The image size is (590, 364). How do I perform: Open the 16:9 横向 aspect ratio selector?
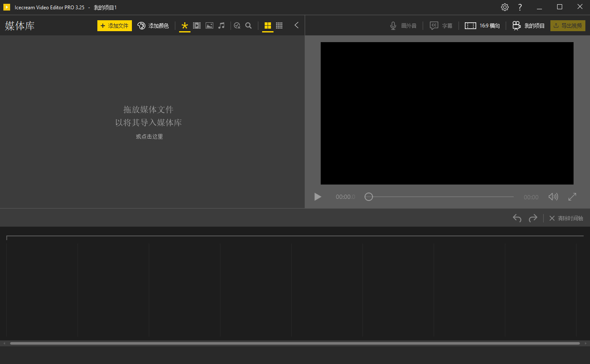(x=482, y=25)
